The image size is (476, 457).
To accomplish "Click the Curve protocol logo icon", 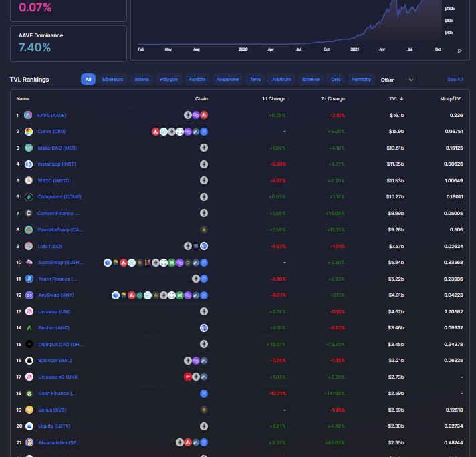I will coord(29,132).
